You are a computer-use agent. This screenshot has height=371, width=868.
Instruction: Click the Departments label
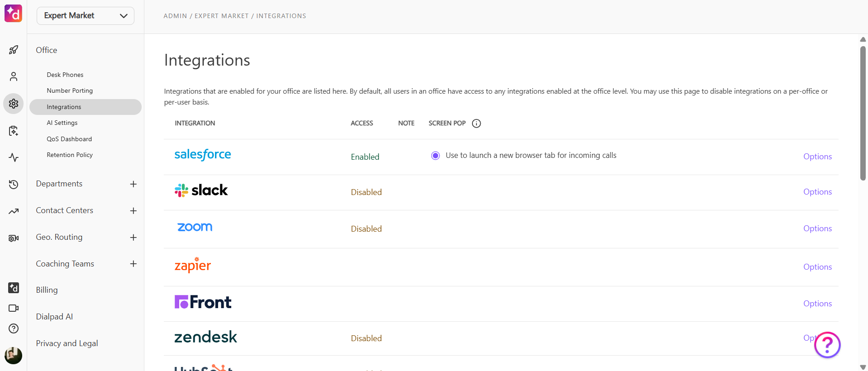tap(59, 184)
